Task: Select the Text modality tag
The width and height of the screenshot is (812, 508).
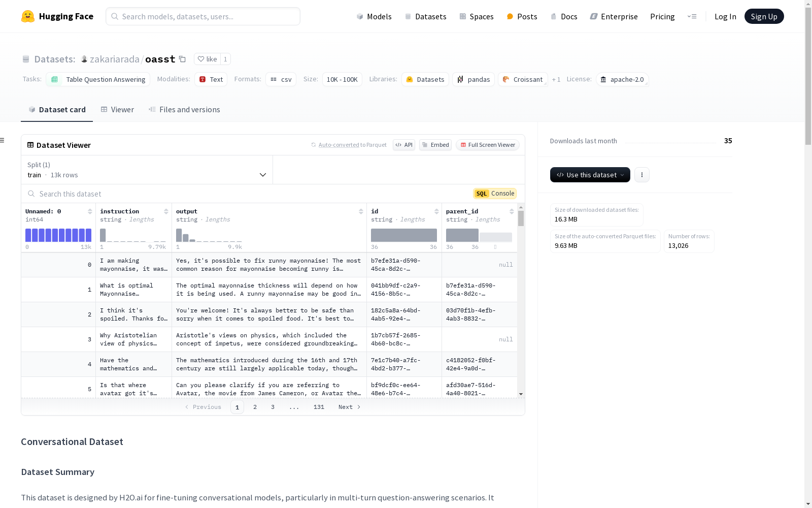Action: coord(211,79)
